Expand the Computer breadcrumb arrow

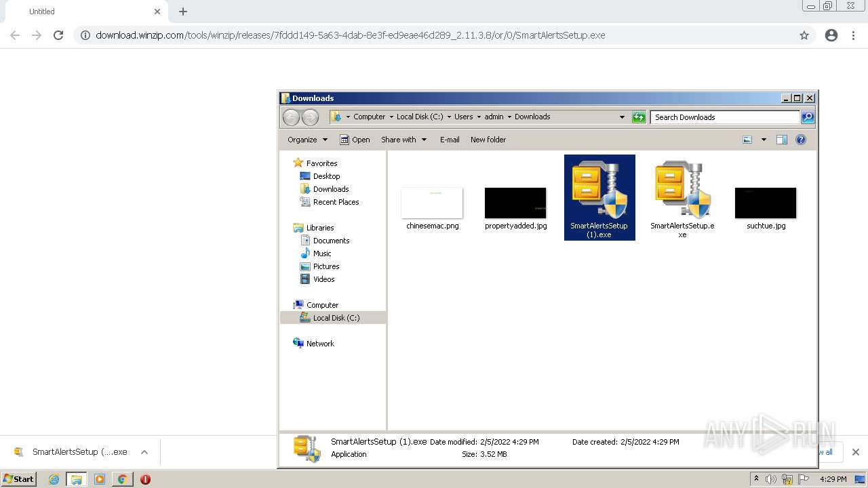pyautogui.click(x=391, y=117)
